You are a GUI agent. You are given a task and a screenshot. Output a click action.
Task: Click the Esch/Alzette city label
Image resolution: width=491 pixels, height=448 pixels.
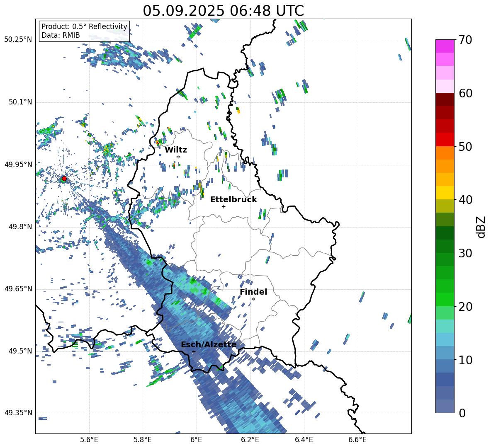[209, 345]
